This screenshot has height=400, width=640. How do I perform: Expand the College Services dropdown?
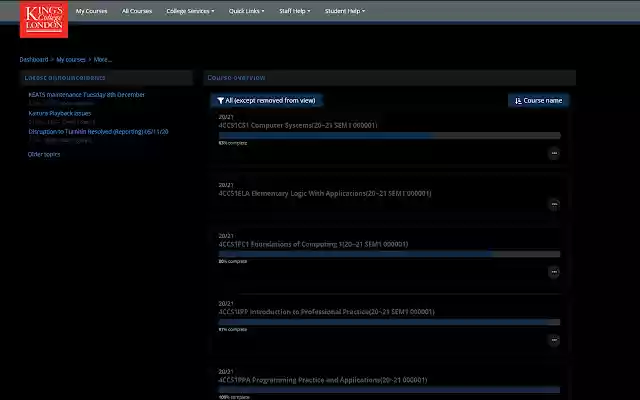tap(190, 11)
